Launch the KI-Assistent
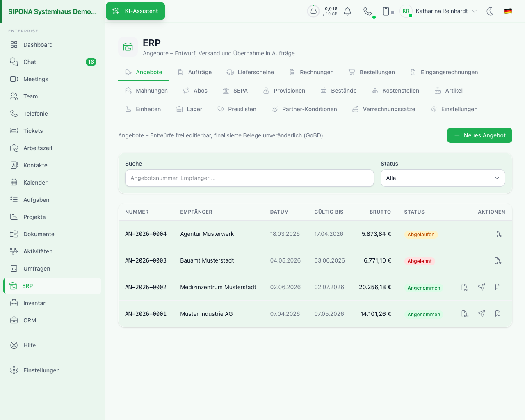The height and width of the screenshot is (420, 525). [135, 11]
